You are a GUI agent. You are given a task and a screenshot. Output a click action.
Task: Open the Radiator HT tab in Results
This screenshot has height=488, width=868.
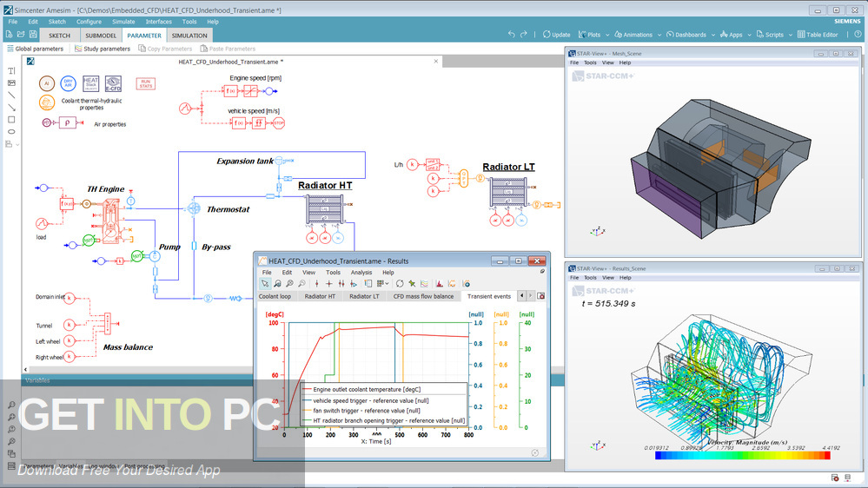(x=320, y=297)
